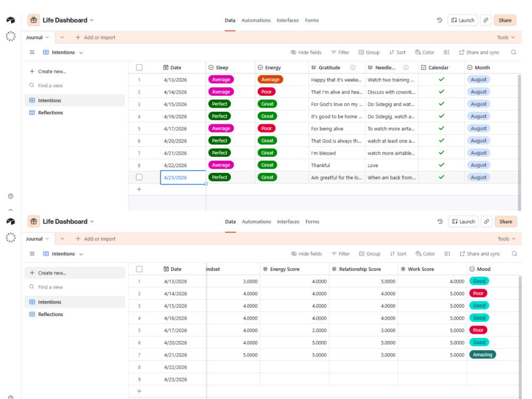Open Airtable home logo in bottom sidebar
This screenshot has width=532, height=399.
coord(11,221)
